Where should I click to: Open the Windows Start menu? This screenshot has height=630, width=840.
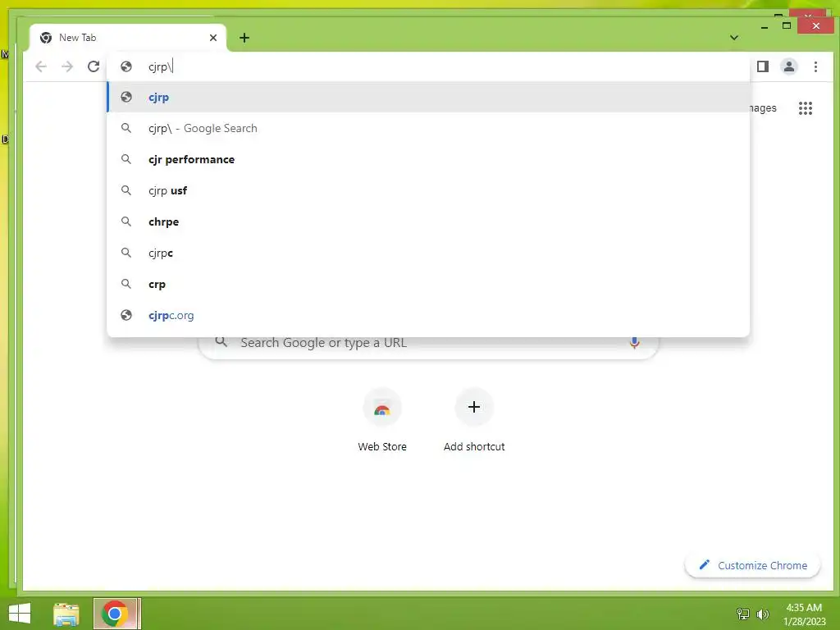tap(20, 614)
